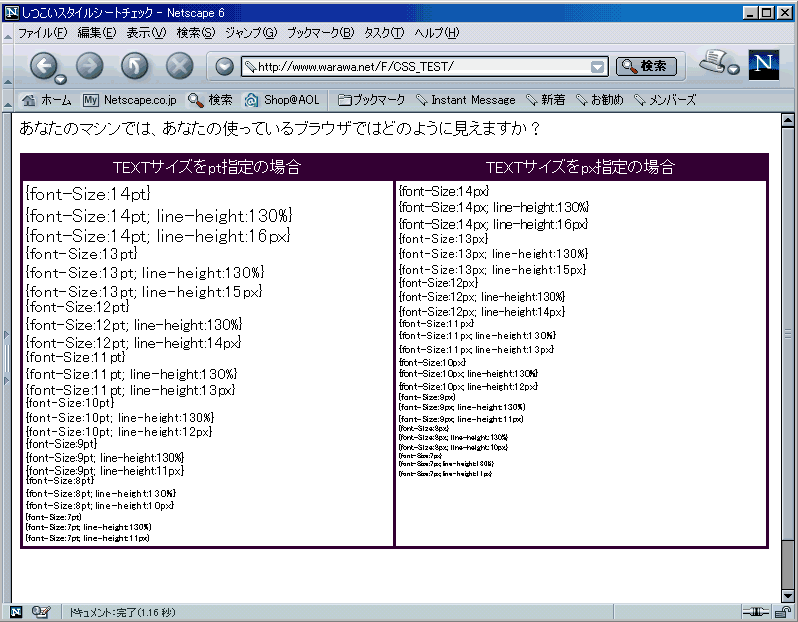Open the ファイル(F) menu
798x622 pixels.
[x=42, y=33]
